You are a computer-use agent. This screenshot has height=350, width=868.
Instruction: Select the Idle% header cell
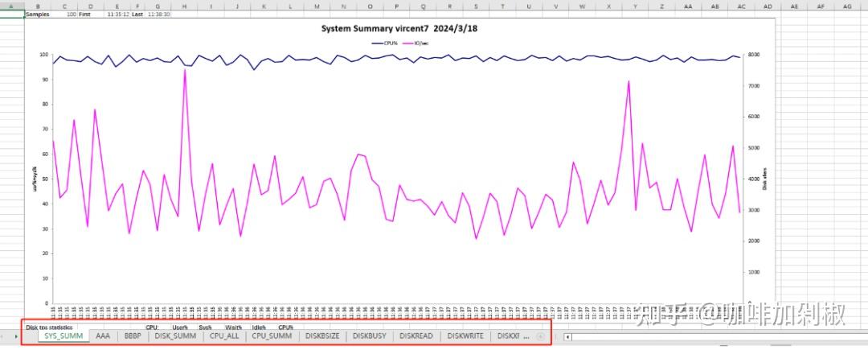[259, 327]
